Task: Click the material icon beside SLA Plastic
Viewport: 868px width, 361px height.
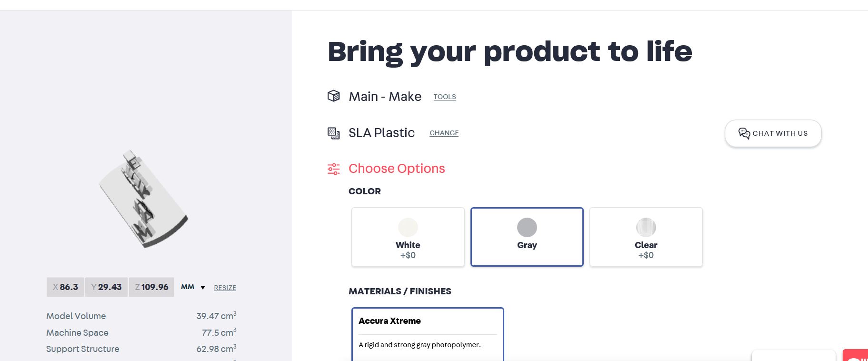Action: (x=334, y=133)
